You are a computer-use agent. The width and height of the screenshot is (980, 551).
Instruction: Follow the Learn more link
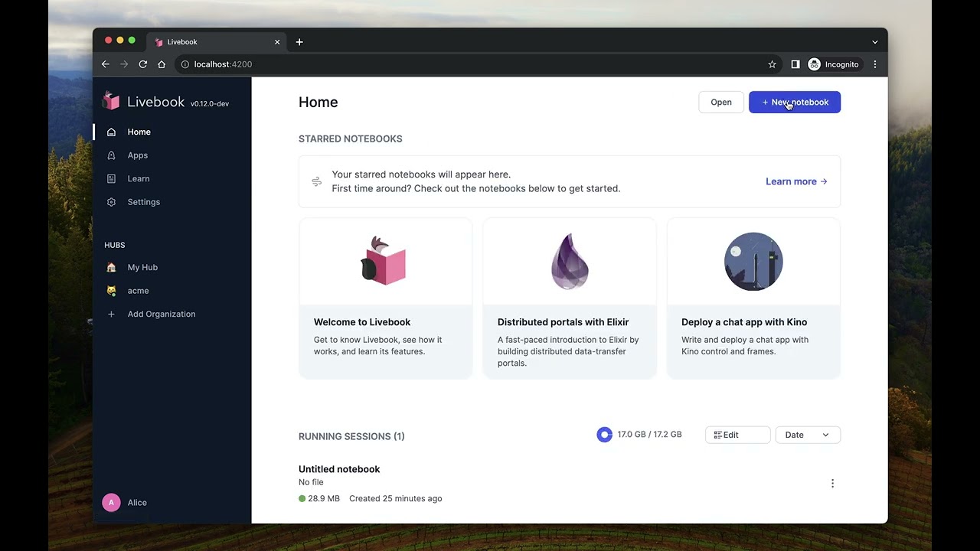[796, 181]
